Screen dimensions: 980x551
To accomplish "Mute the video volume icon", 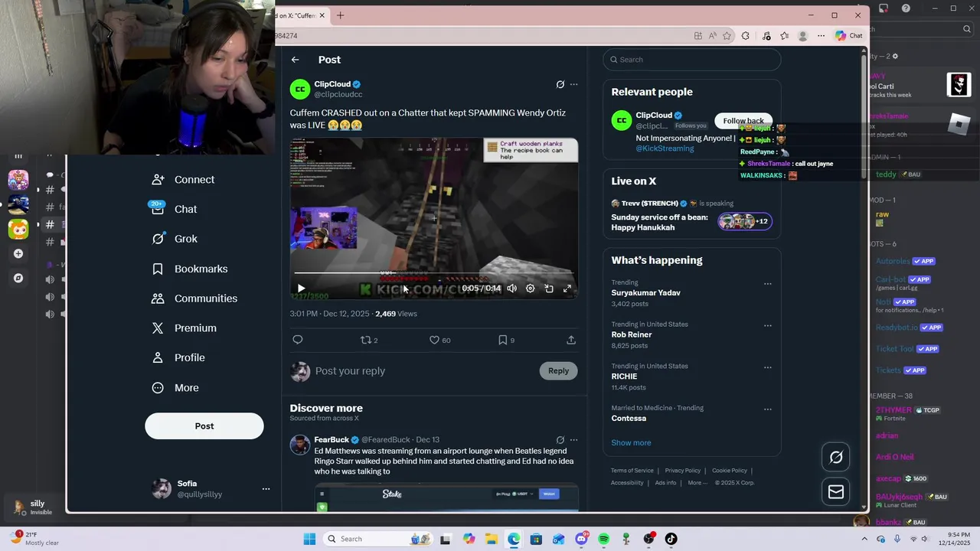I will tap(511, 289).
